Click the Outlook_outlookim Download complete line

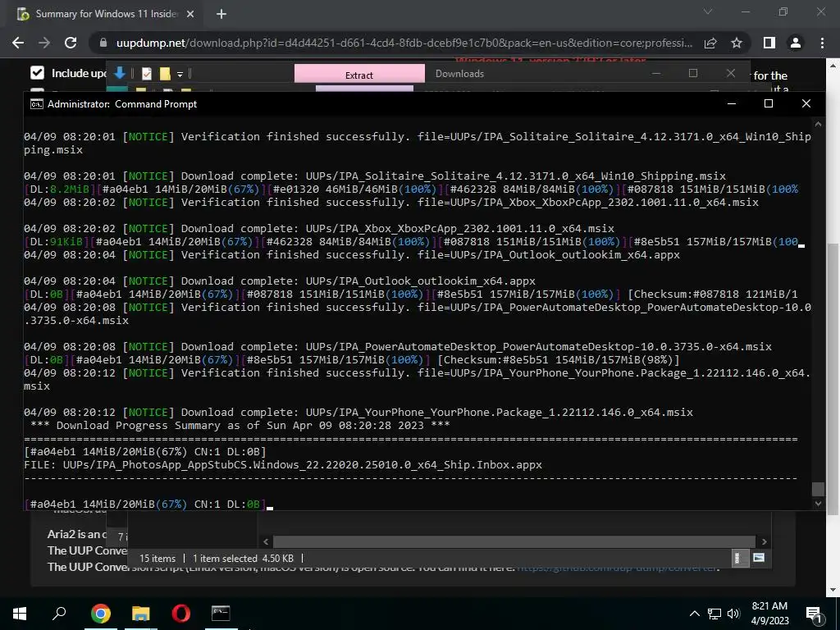(x=280, y=281)
